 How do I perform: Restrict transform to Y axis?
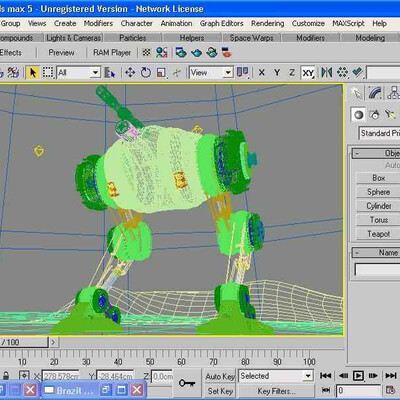[277, 72]
